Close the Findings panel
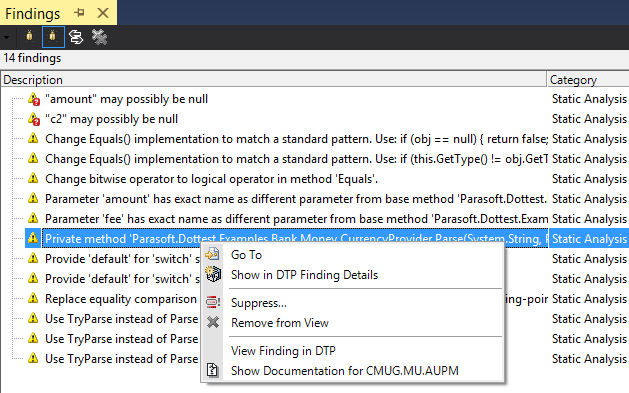Screen dimensions: 629x393 tap(103, 13)
